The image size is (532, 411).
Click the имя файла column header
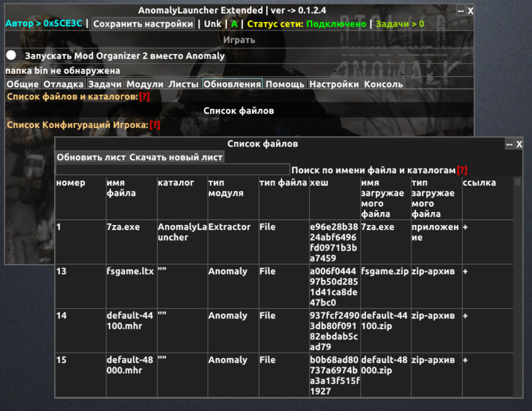coord(121,188)
